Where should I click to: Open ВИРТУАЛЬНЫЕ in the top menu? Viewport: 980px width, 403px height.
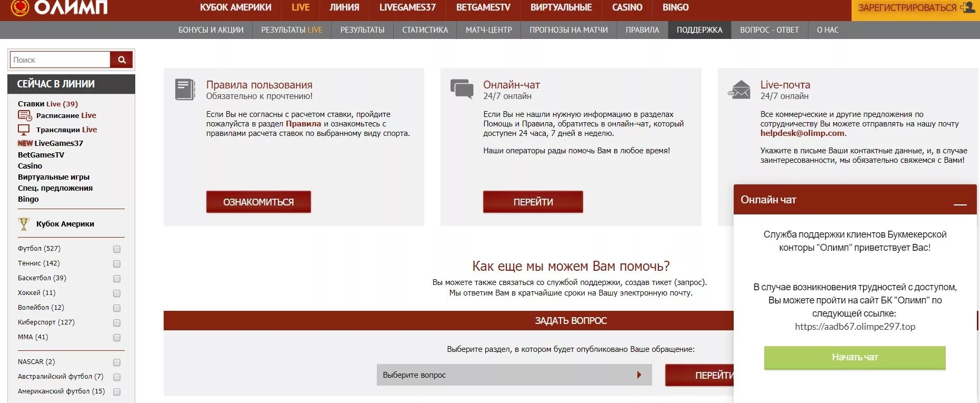[561, 7]
